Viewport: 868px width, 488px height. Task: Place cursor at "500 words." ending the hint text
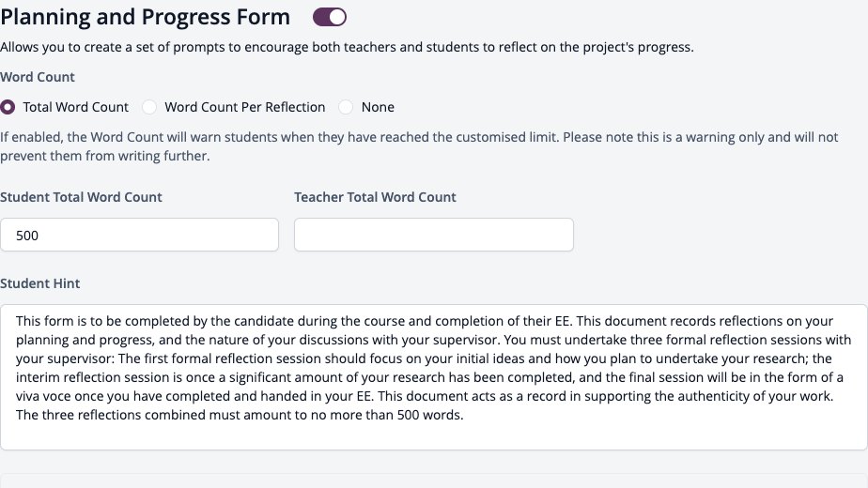[430, 415]
